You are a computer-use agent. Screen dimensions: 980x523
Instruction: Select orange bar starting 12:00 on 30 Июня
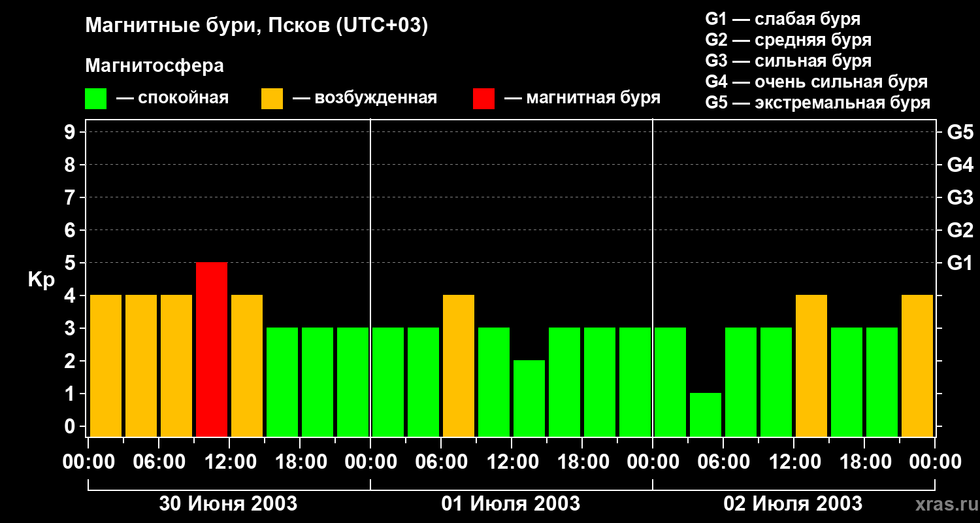pyautogui.click(x=247, y=366)
